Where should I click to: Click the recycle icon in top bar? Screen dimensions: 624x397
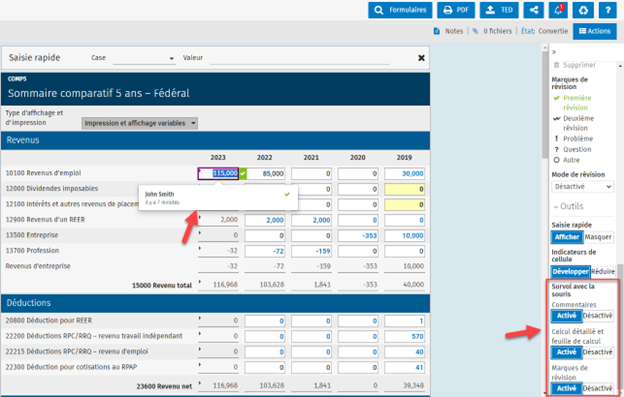(583, 10)
